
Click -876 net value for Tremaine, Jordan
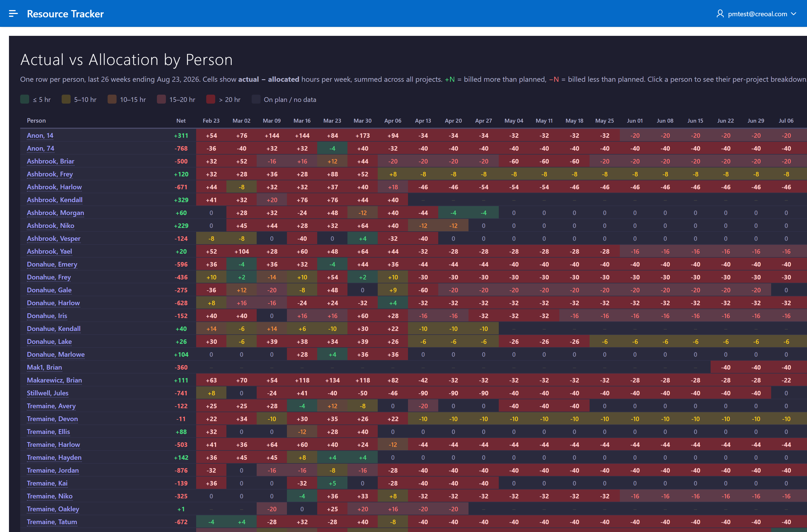click(x=181, y=471)
